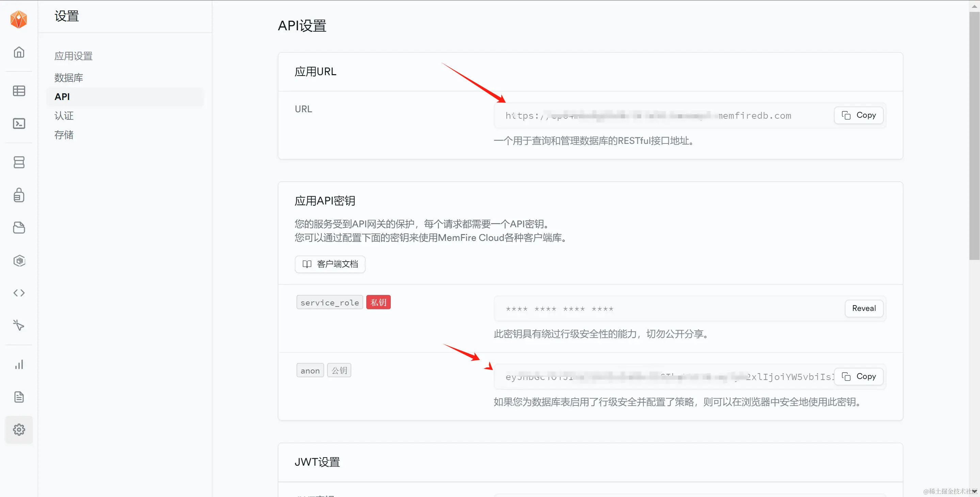Viewport: 980px width, 497px height.
Task: Select 数据库 settings menu item
Action: [68, 78]
